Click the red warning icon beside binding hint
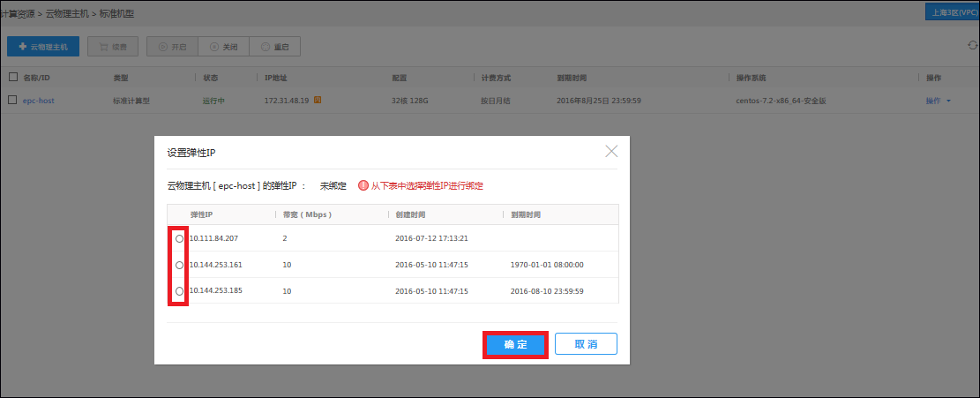980x398 pixels. point(363,186)
